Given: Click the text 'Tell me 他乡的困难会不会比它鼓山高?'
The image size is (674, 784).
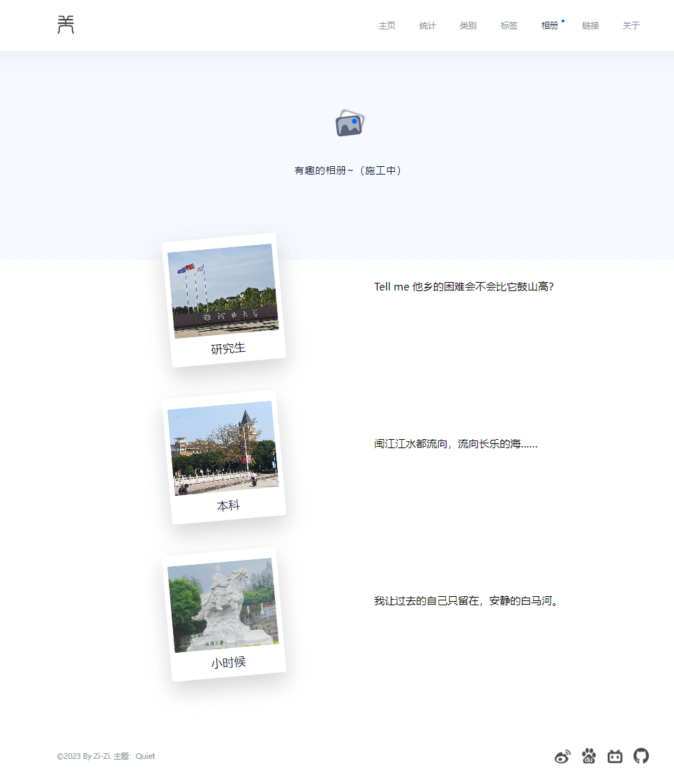Looking at the screenshot, I should point(464,286).
